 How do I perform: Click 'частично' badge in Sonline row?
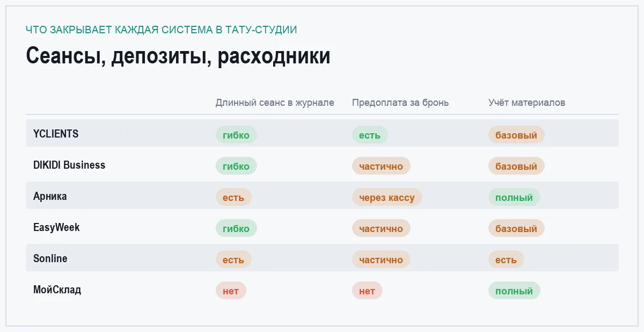(x=381, y=259)
